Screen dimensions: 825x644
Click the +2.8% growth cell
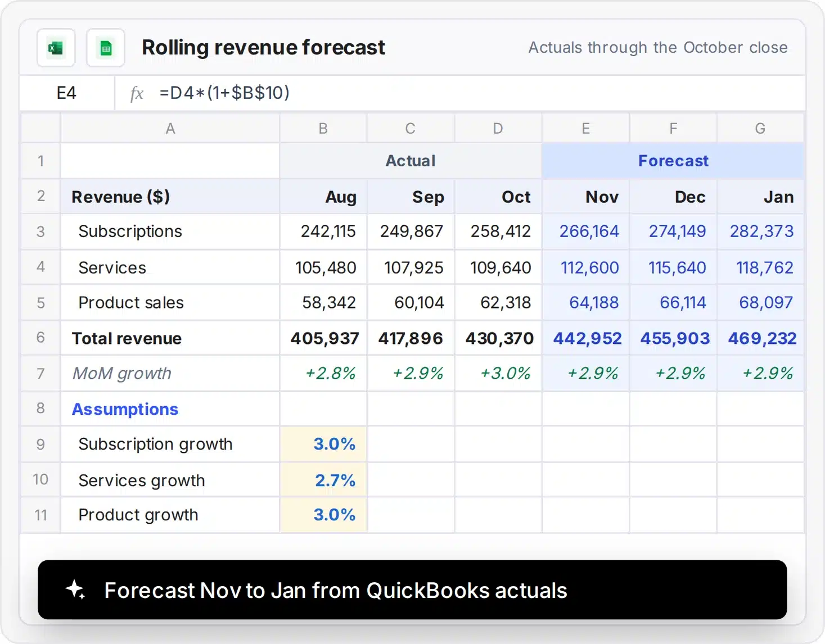pyautogui.click(x=323, y=373)
